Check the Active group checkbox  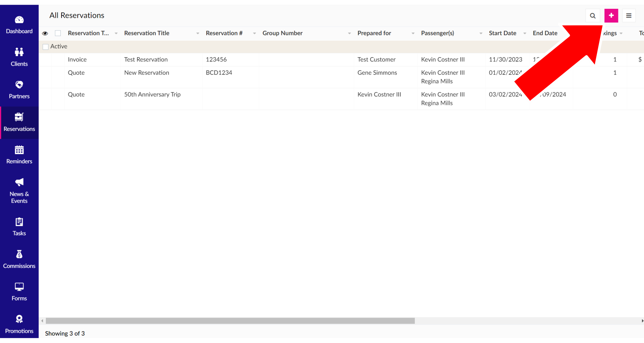click(x=46, y=47)
